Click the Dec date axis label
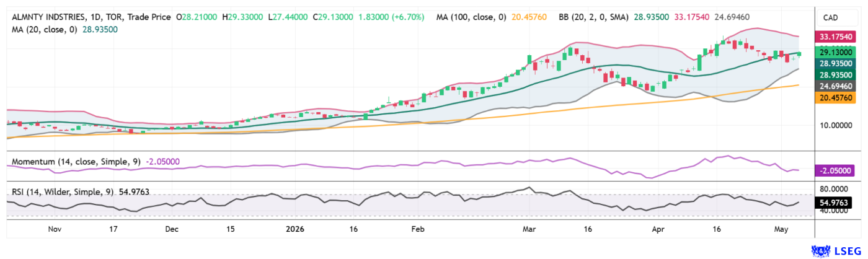 172,229
